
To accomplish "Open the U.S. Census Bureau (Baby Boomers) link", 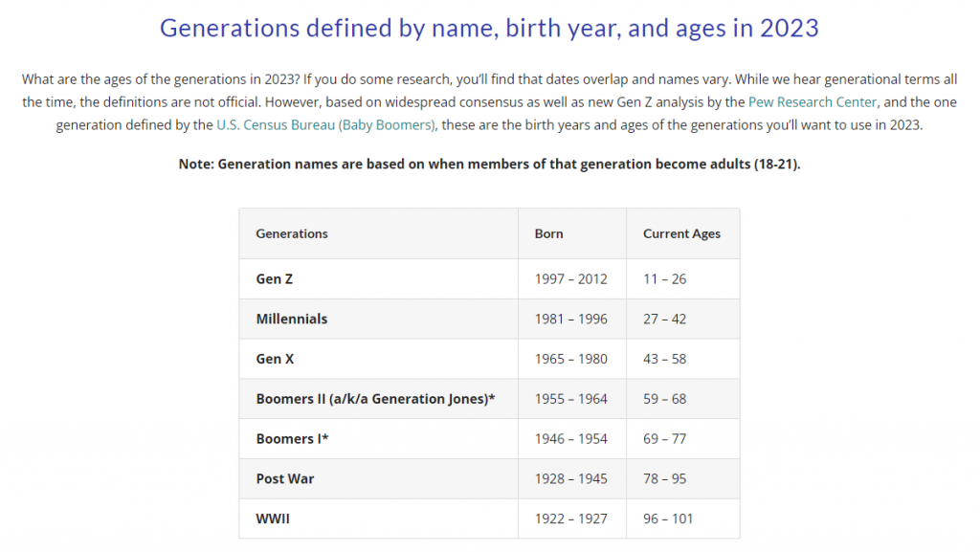I will coord(326,125).
